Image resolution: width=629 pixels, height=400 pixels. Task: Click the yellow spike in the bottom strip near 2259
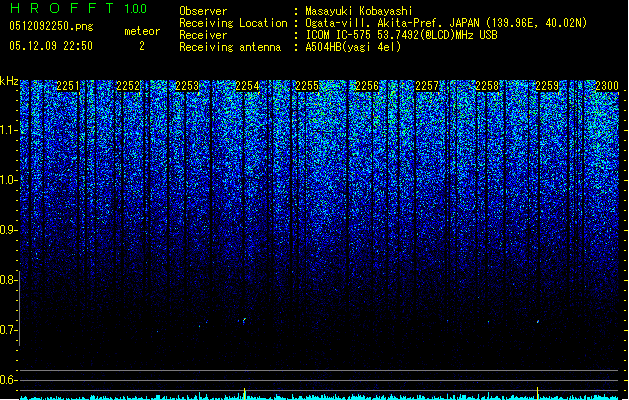click(x=538, y=393)
